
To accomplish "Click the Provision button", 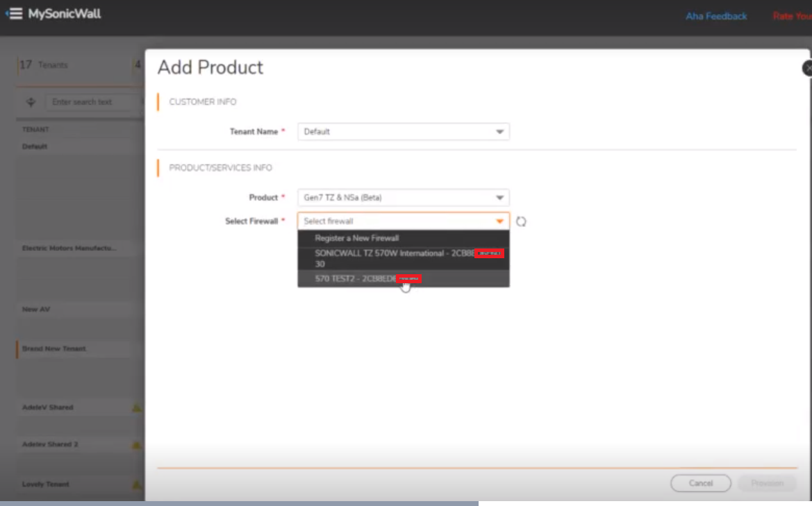I will 767,483.
